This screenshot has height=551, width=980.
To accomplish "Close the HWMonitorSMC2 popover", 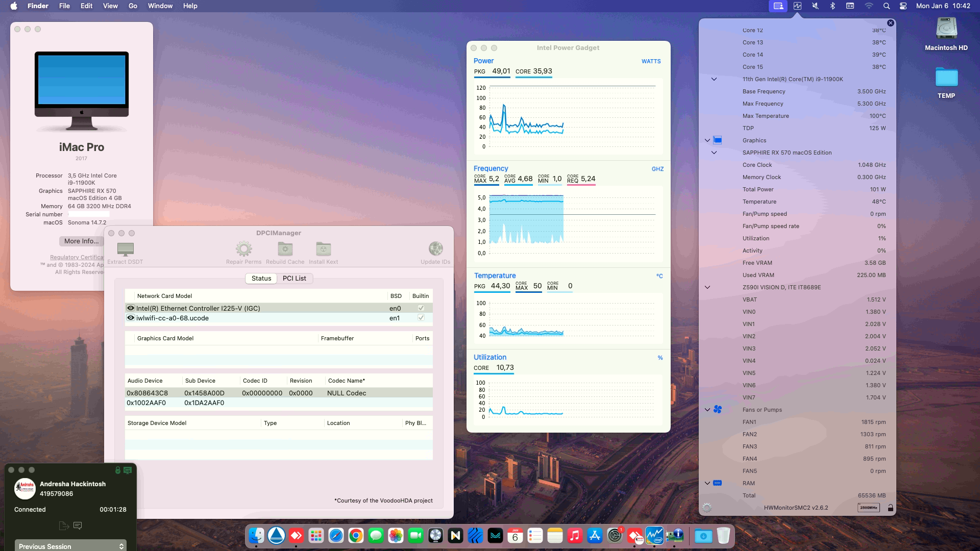I will [x=891, y=23].
